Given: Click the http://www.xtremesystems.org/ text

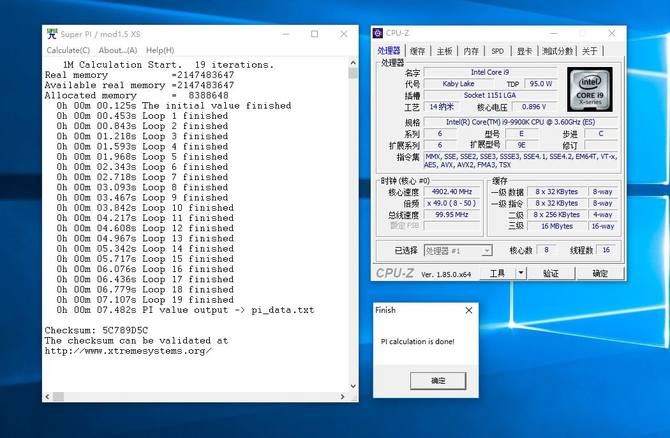Looking at the screenshot, I should (127, 351).
